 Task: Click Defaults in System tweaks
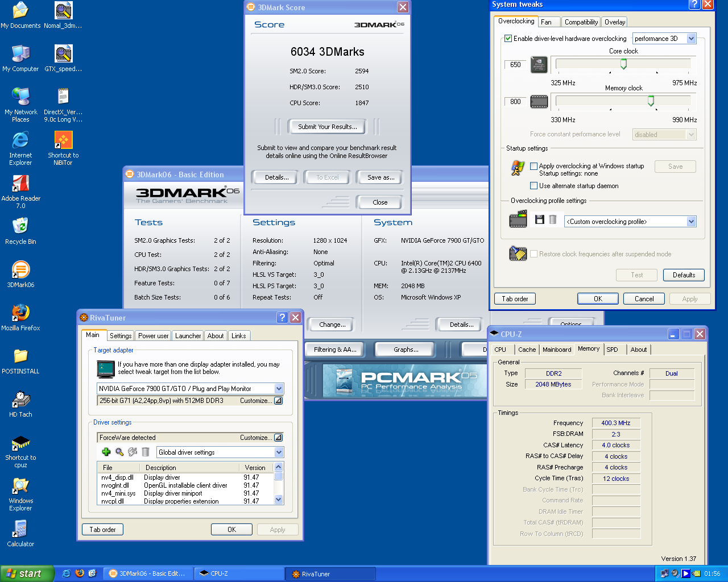(684, 275)
